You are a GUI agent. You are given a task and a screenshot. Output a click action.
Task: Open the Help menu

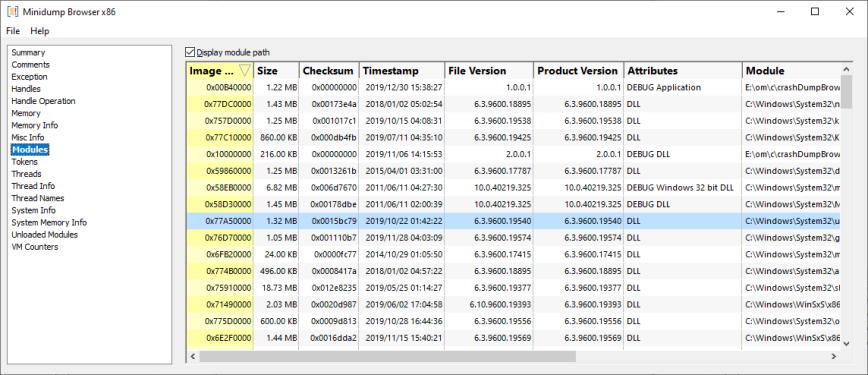coord(40,31)
